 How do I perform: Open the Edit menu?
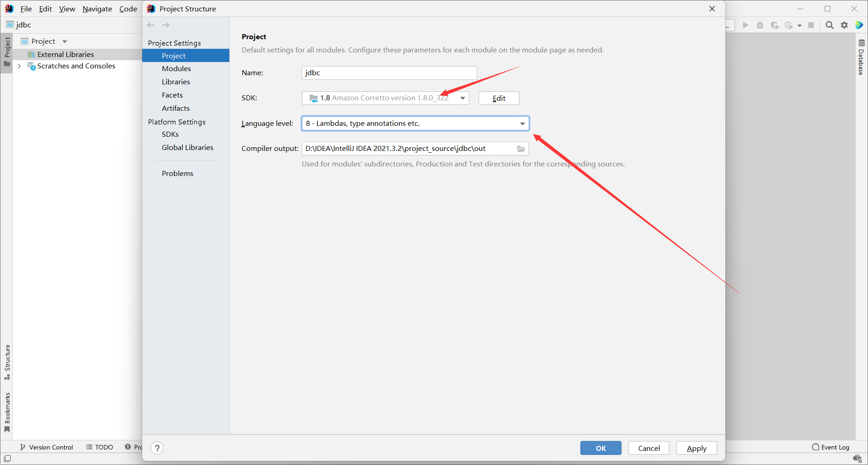(x=45, y=9)
